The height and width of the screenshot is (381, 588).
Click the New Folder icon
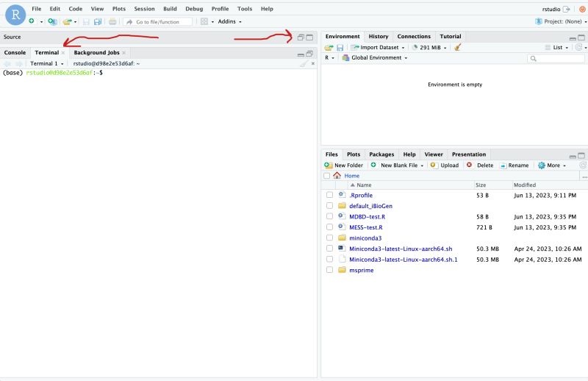328,165
